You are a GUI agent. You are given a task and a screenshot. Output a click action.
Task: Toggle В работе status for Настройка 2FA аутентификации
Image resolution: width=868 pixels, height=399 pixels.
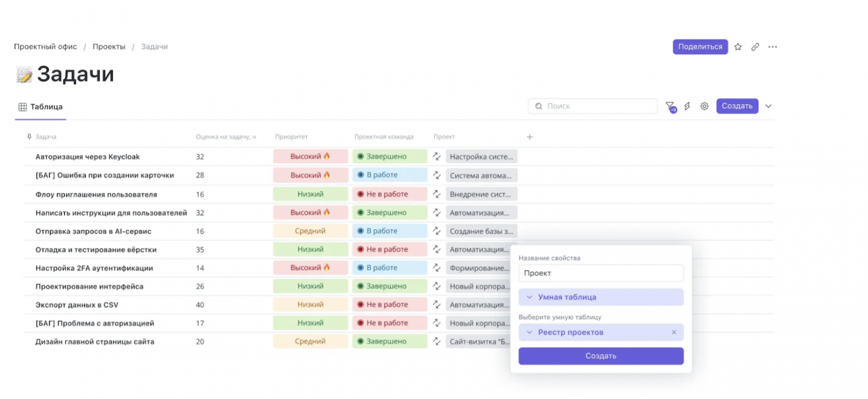[390, 268]
